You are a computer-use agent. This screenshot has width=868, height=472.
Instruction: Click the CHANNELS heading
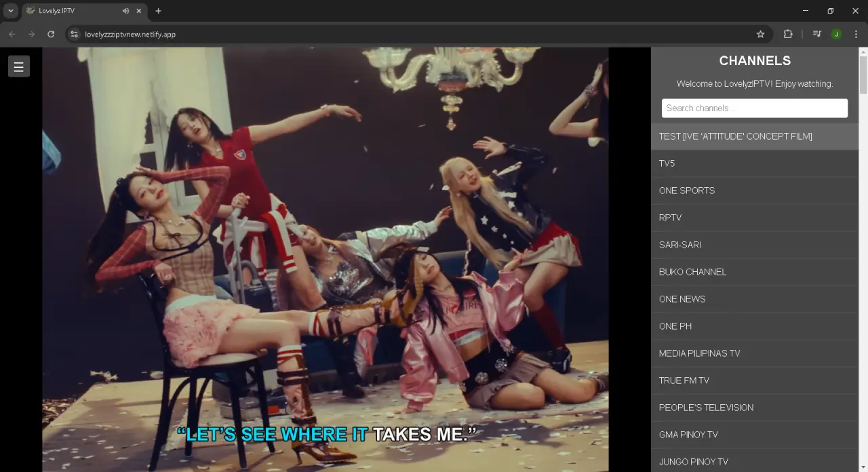click(755, 60)
